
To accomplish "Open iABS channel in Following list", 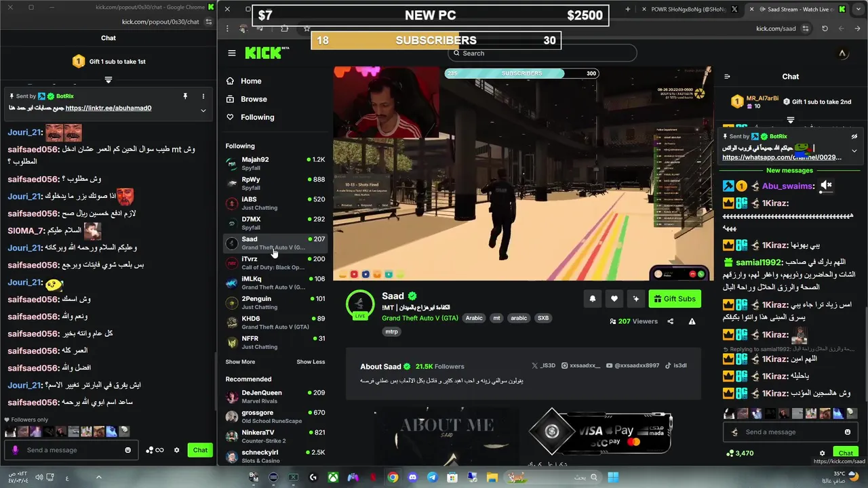I will [275, 203].
